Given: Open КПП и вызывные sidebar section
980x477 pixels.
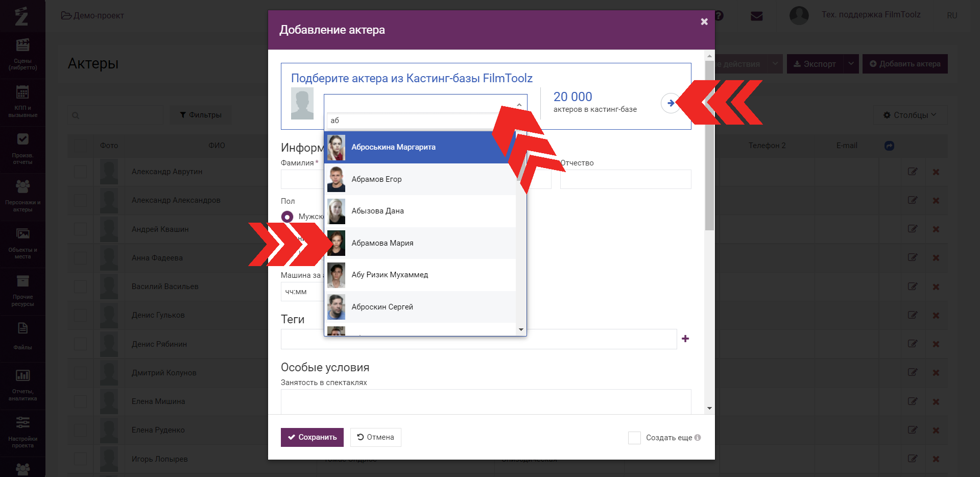Looking at the screenshot, I should pyautogui.click(x=22, y=102).
